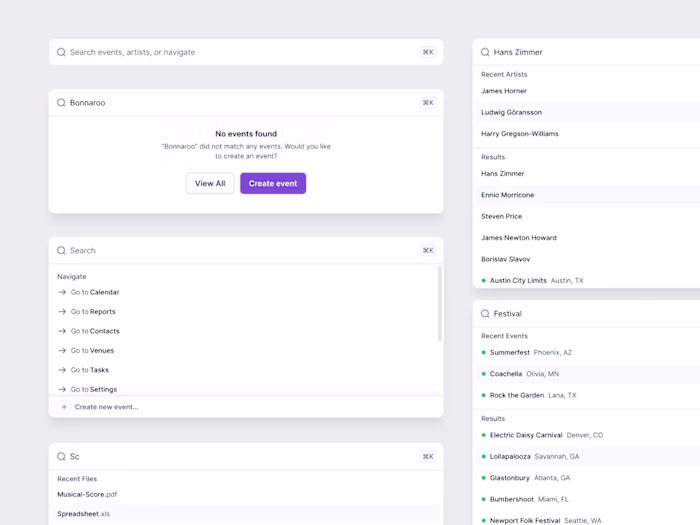Click the arrow icon beside Go to Settings

[62, 389]
